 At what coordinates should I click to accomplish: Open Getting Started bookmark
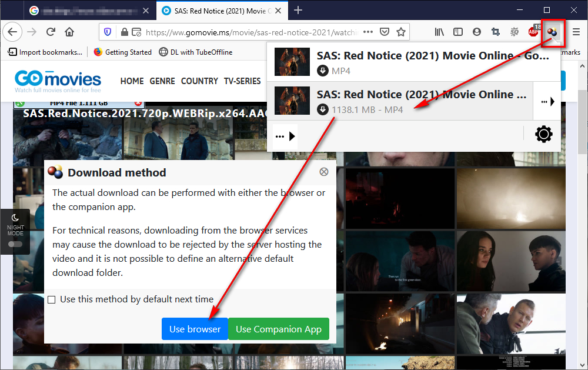(123, 52)
